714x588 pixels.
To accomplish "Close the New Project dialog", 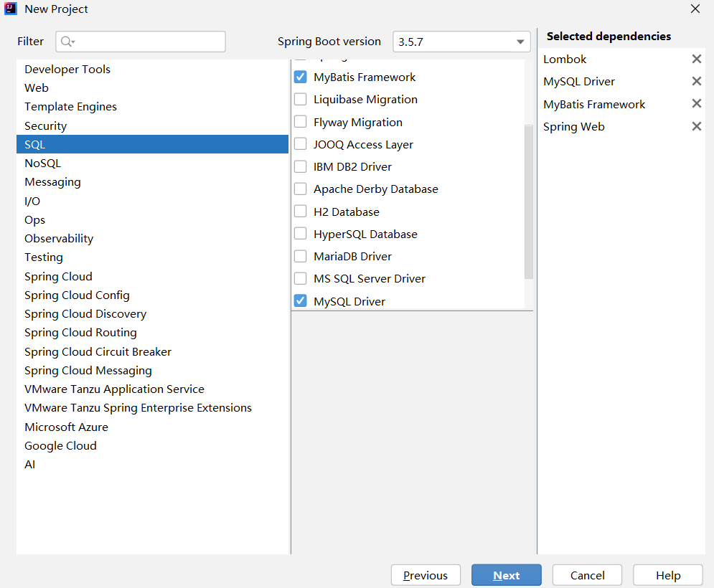I will [x=695, y=9].
